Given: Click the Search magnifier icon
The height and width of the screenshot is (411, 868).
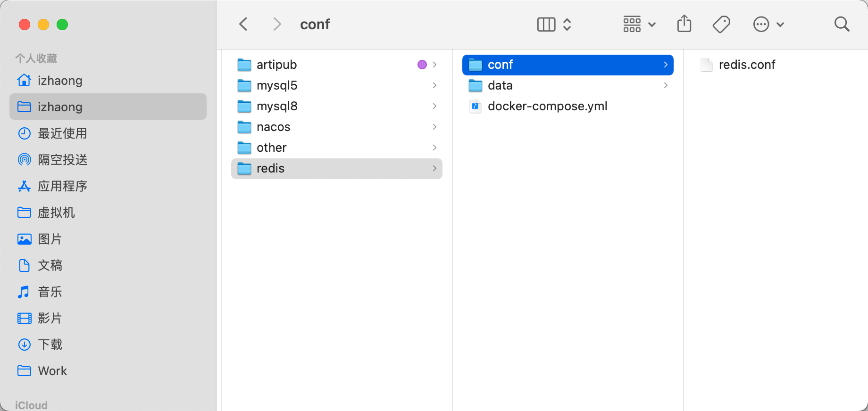Looking at the screenshot, I should (842, 24).
